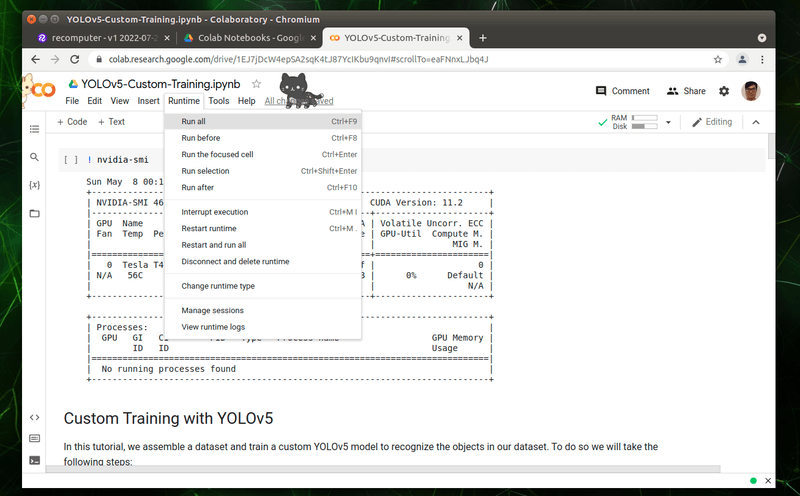Bookmark this page with star icon
The width and height of the screenshot is (800, 496).
point(718,59)
